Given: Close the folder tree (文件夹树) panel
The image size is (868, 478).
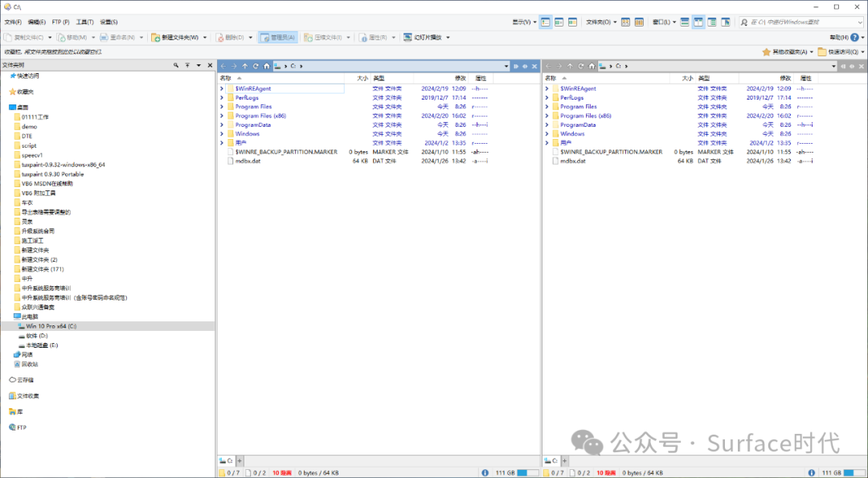Looking at the screenshot, I should tap(210, 65).
